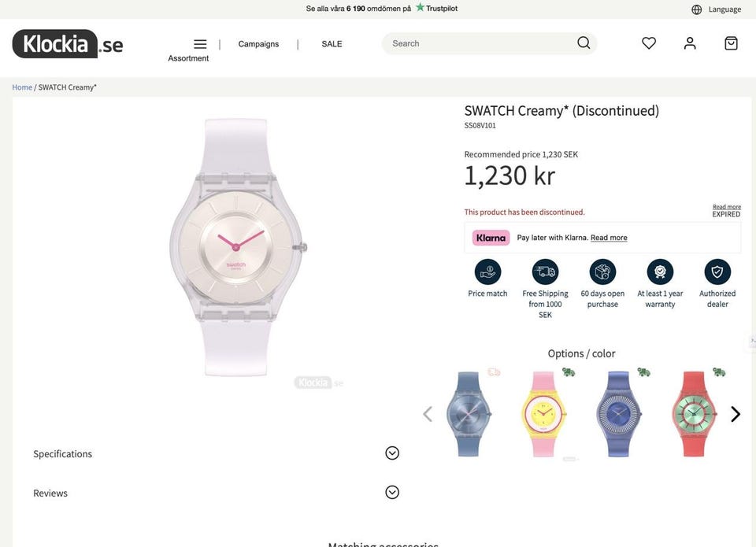Open the Campaigns menu item
756x547 pixels.
258,44
